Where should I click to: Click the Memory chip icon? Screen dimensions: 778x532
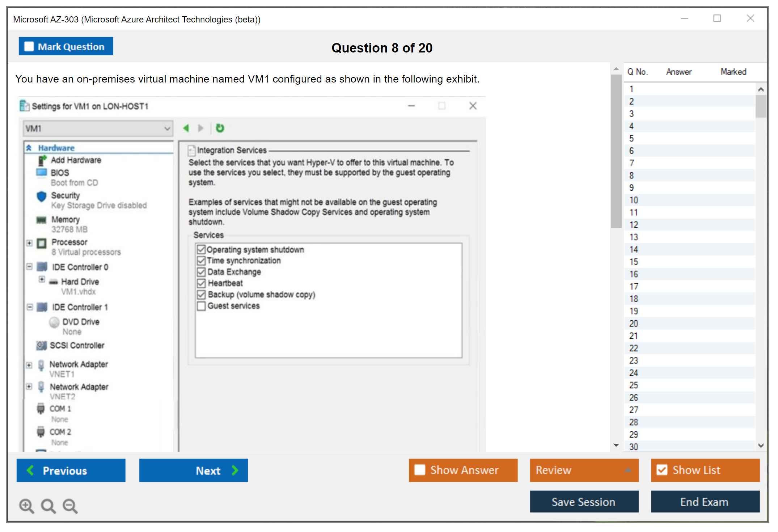tap(42, 220)
